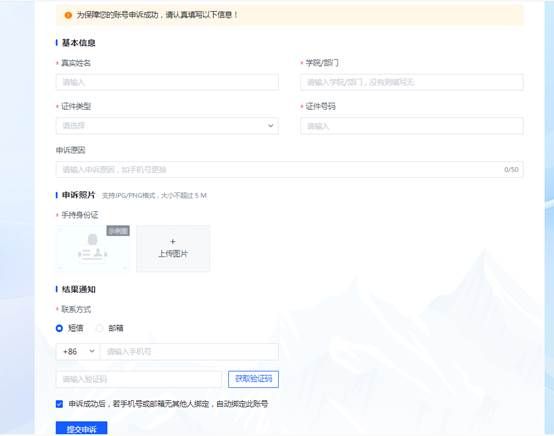The width and height of the screenshot is (554, 436).
Task: Toggle the auto-bind account checkbox
Action: [x=59, y=404]
